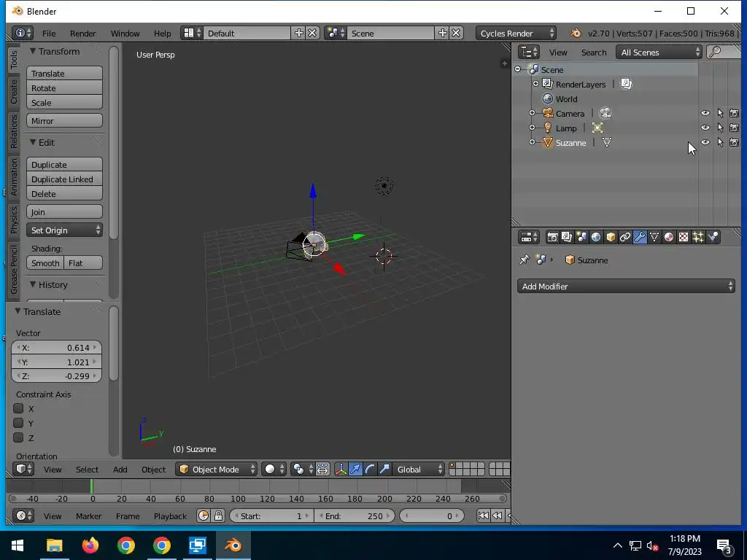747x560 pixels.
Task: Click the Blender logo icon in info header
Action: (576, 34)
